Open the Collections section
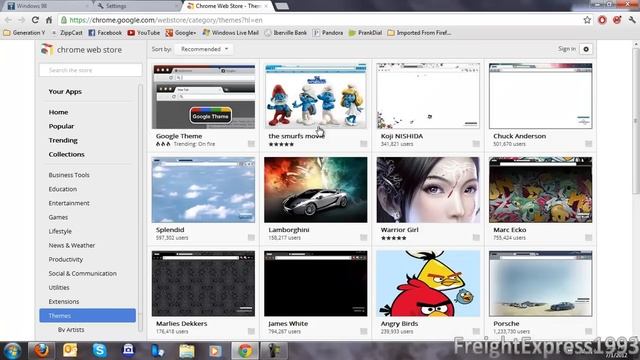 point(67,154)
